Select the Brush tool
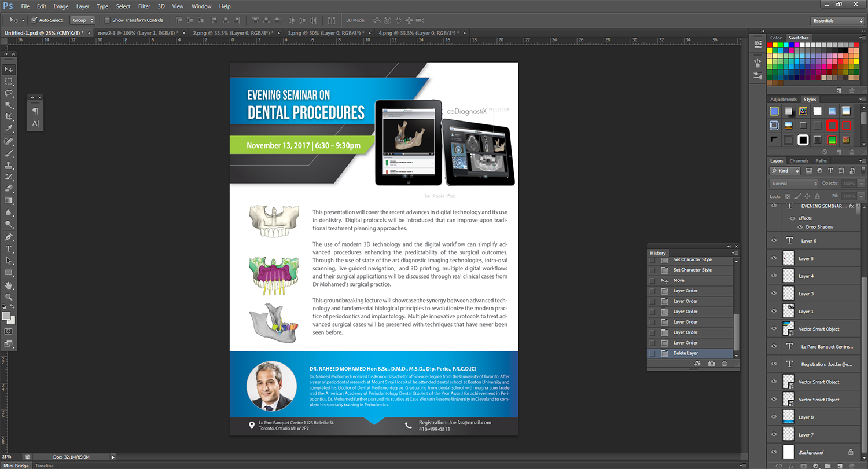The image size is (868, 469). coord(9,154)
